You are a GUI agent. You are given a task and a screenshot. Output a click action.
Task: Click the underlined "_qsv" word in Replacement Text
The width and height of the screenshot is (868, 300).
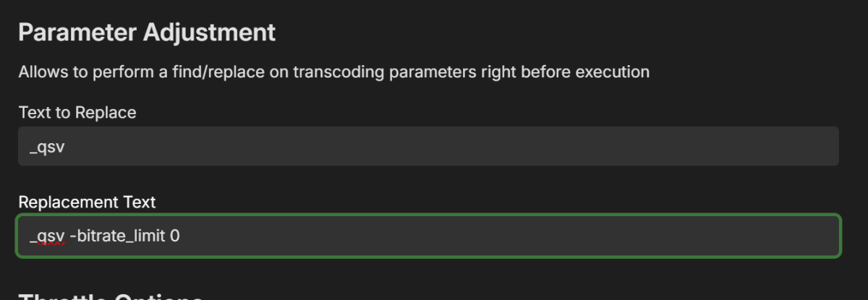[x=47, y=236]
